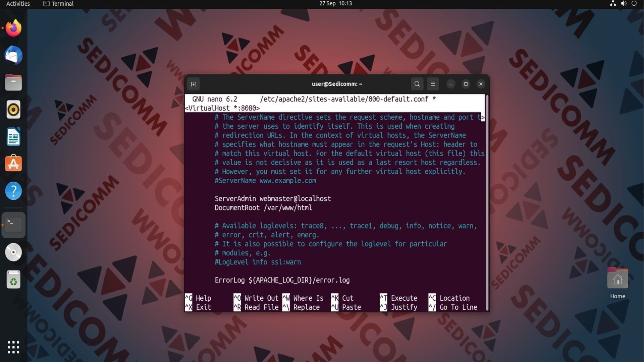The height and width of the screenshot is (362, 644).
Task: Open new tab in terminal window
Action: 194,84
